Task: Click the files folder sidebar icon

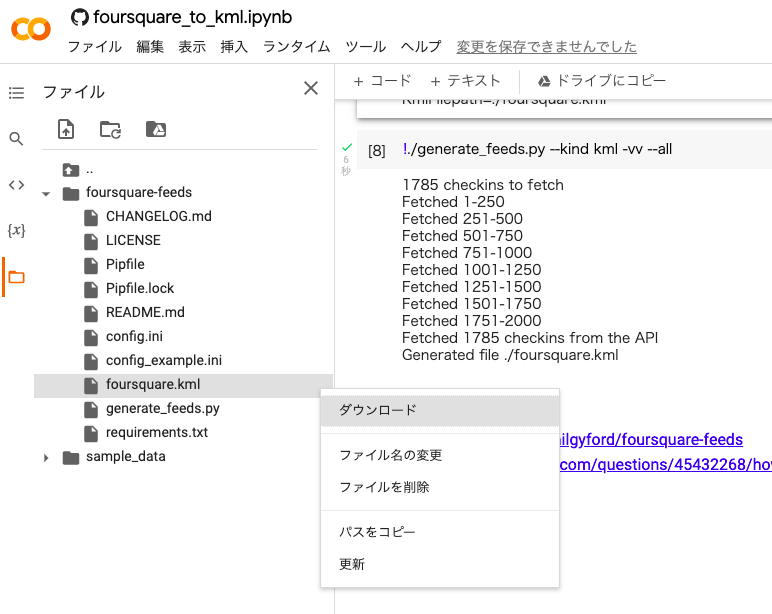Action: (16, 277)
